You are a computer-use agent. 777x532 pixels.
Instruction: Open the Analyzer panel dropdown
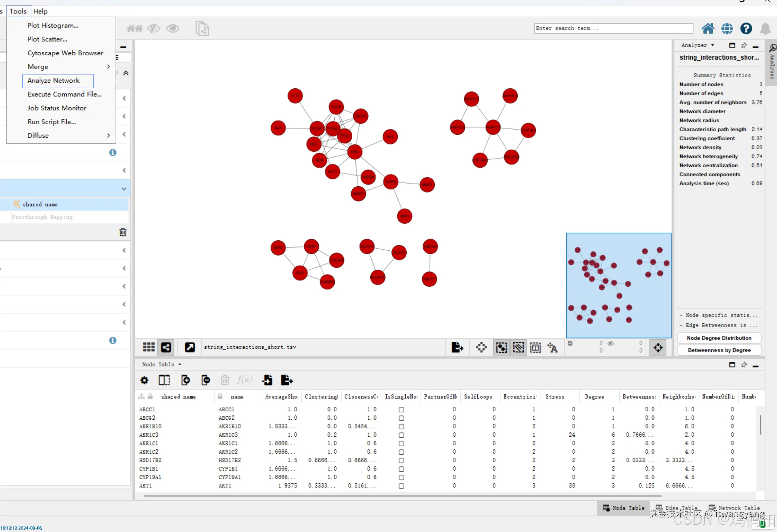coord(698,45)
